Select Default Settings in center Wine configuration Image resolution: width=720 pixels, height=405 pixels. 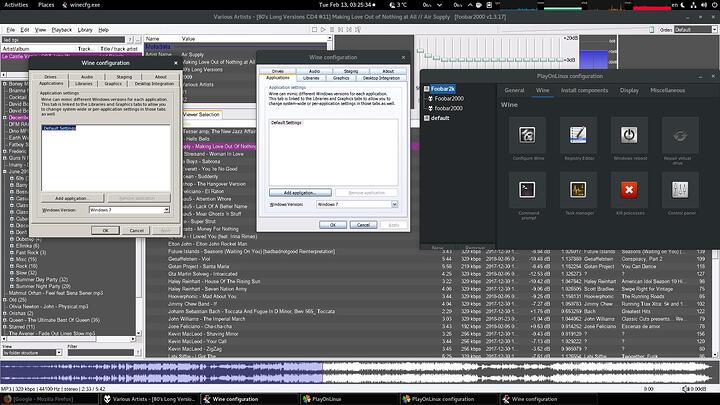286,123
